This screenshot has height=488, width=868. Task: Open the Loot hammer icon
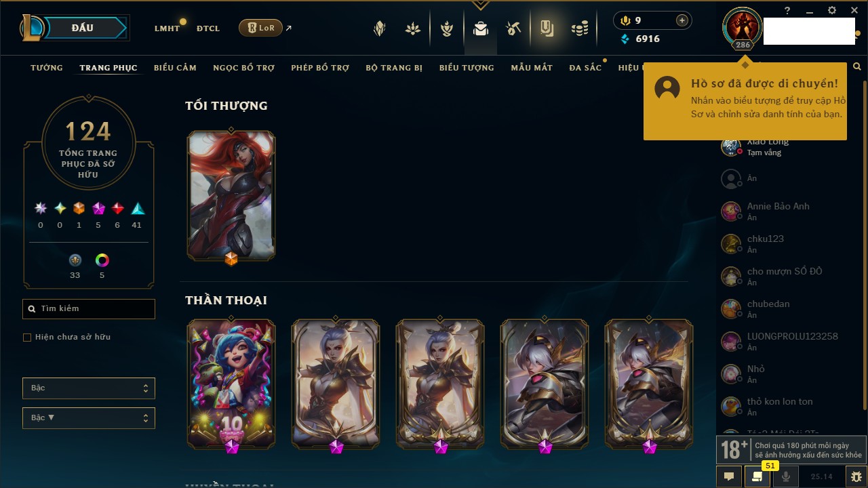coord(513,28)
